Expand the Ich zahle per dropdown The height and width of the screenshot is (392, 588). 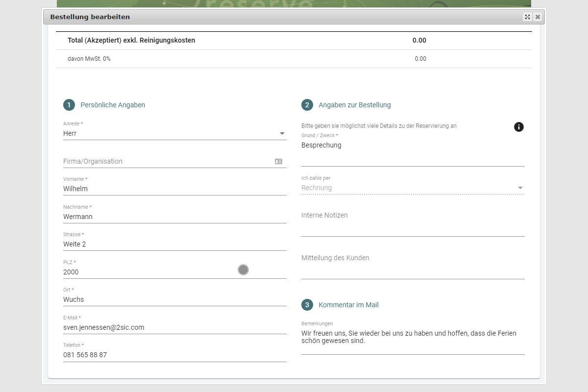(412, 188)
